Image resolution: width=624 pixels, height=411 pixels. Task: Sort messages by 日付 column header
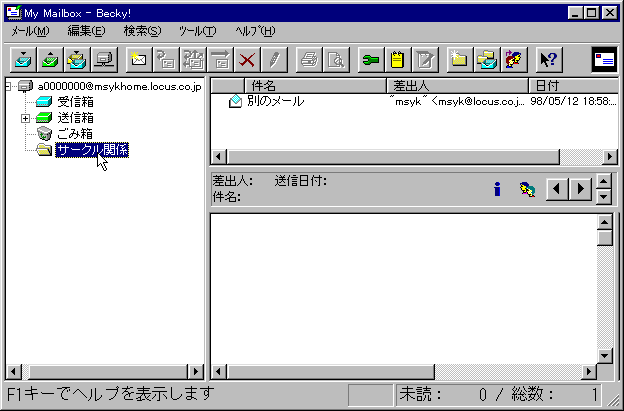570,86
